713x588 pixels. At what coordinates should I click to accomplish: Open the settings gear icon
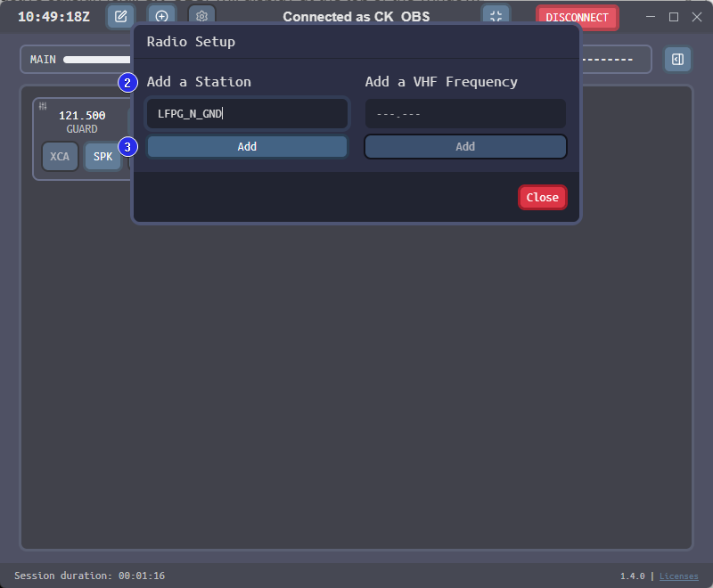coord(202,17)
